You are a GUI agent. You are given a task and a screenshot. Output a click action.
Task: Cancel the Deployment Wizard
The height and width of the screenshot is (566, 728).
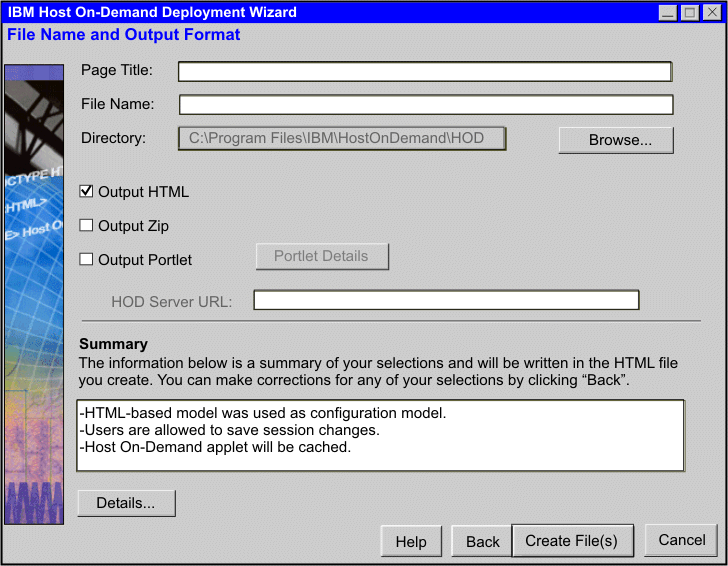click(681, 540)
